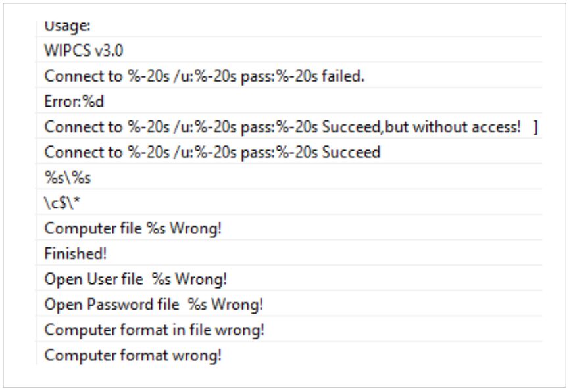Select the 'Computer format in file wrong!' row
Image resolution: width=571 pixels, height=392 pixels.
click(154, 330)
